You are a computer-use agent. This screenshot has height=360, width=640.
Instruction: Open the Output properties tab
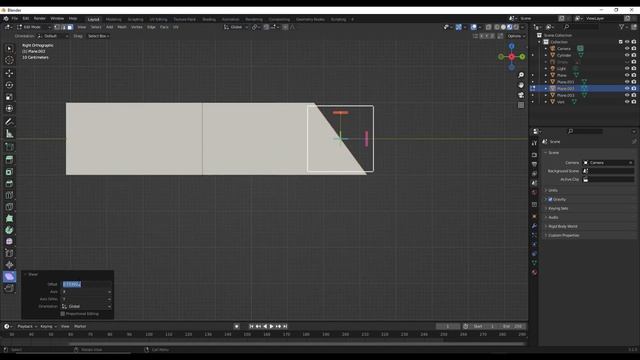tap(534, 164)
